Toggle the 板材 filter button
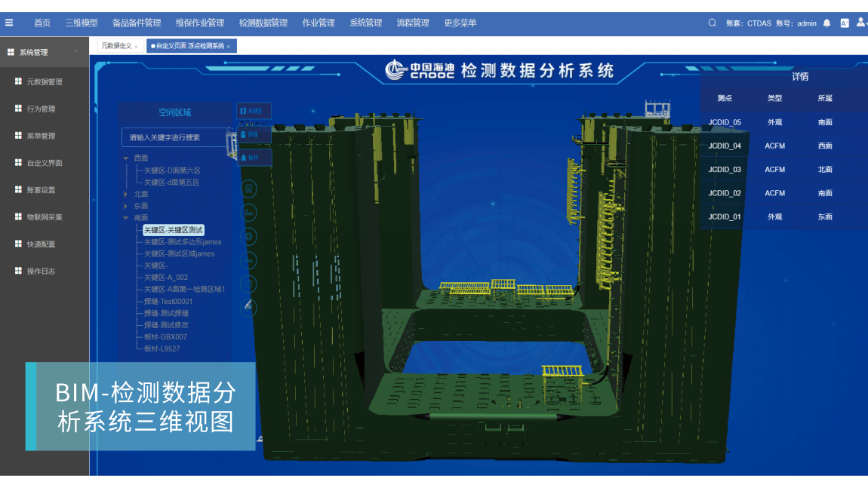 pyautogui.click(x=254, y=158)
